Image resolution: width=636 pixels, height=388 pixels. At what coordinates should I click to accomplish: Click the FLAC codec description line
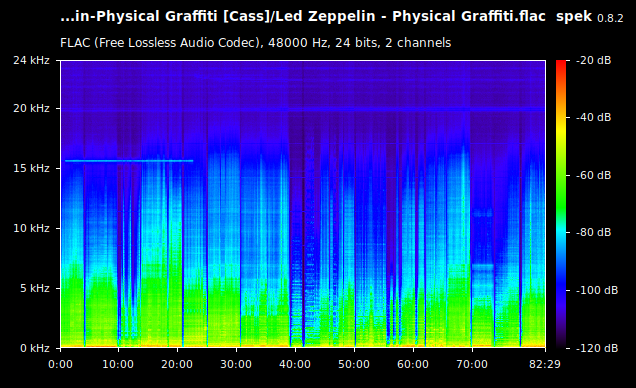coord(256,43)
